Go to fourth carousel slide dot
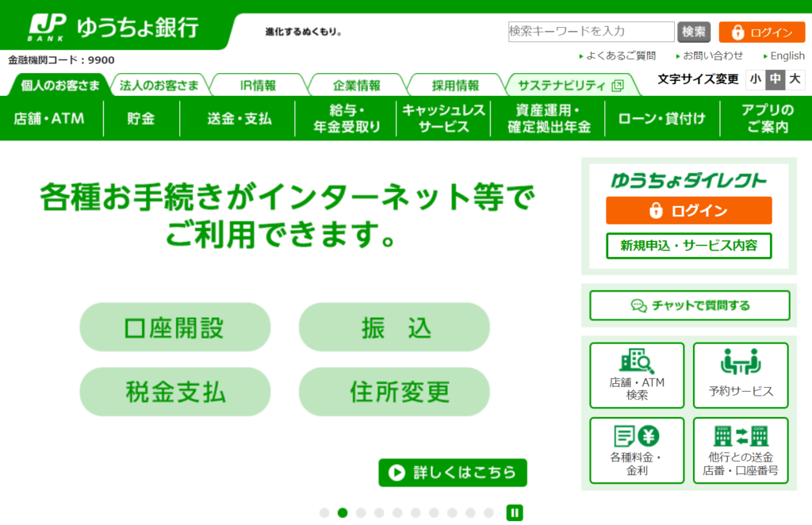 coord(379,512)
